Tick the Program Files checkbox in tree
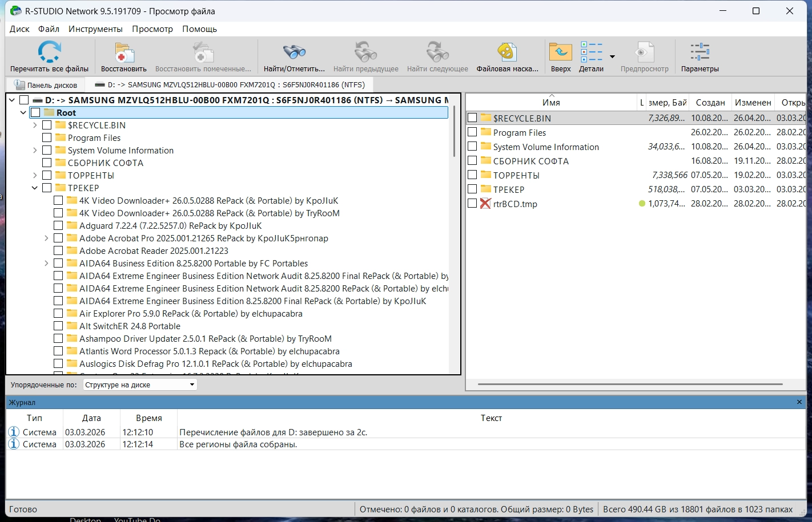Viewport: 812px width, 522px height. point(47,137)
